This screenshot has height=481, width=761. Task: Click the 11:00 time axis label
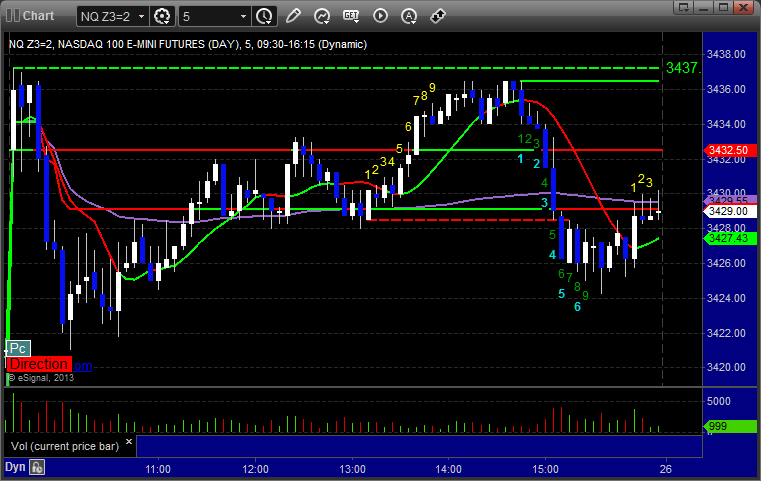point(158,469)
